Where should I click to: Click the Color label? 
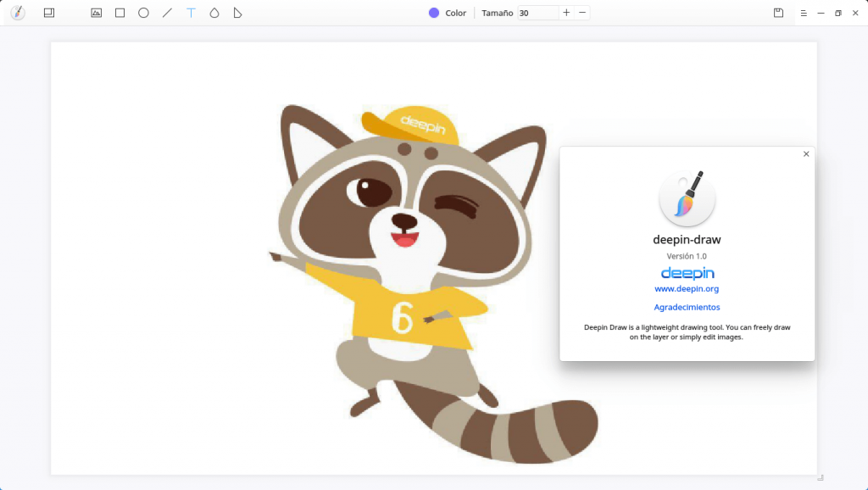click(455, 13)
